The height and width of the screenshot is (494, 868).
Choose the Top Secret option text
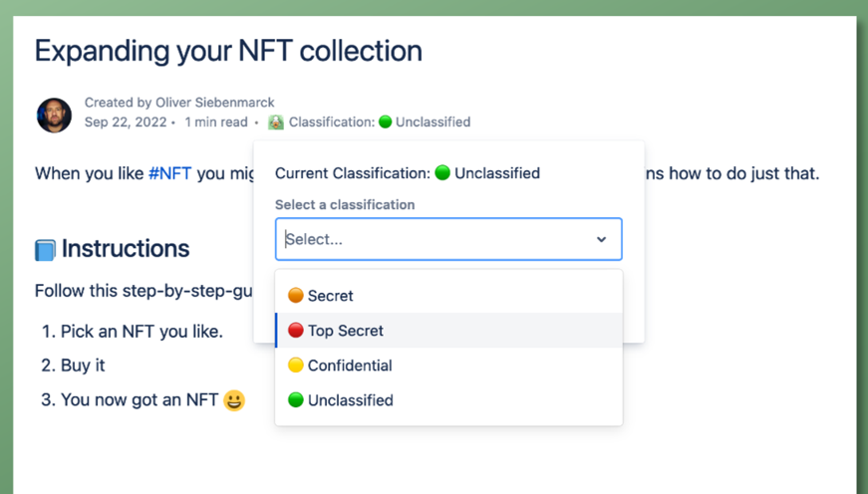tap(345, 331)
